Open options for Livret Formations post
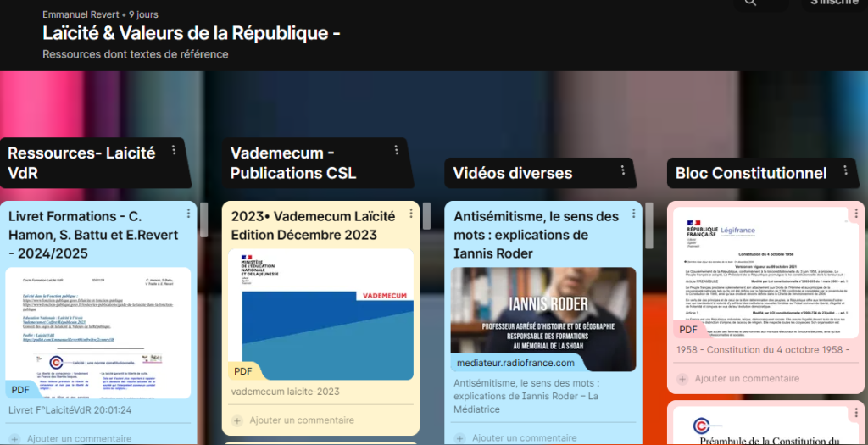The image size is (868, 445). pyautogui.click(x=188, y=213)
